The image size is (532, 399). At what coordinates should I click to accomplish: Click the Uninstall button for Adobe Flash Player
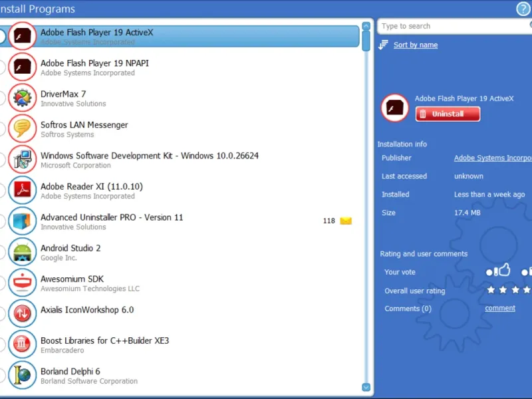coord(448,114)
